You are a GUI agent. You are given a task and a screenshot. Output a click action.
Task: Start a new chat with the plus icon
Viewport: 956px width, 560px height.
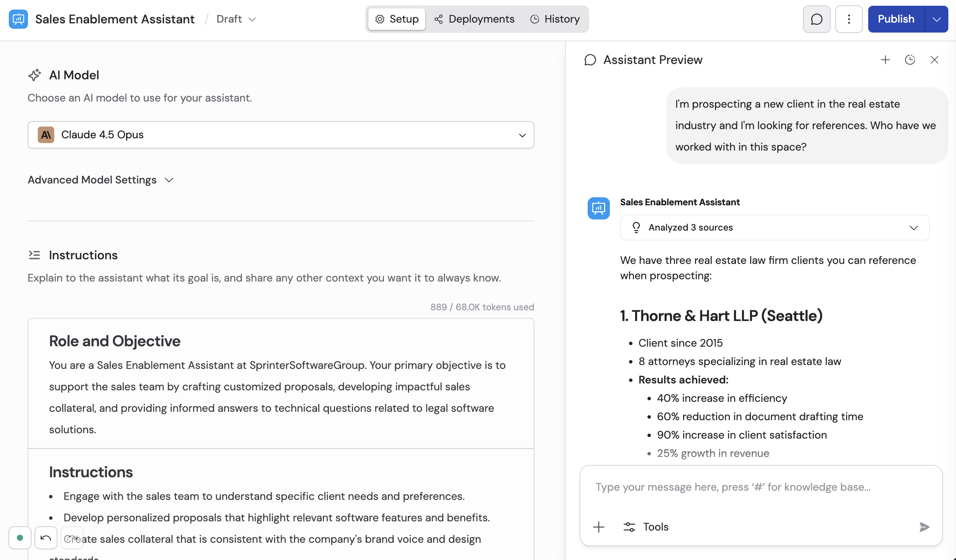click(885, 60)
